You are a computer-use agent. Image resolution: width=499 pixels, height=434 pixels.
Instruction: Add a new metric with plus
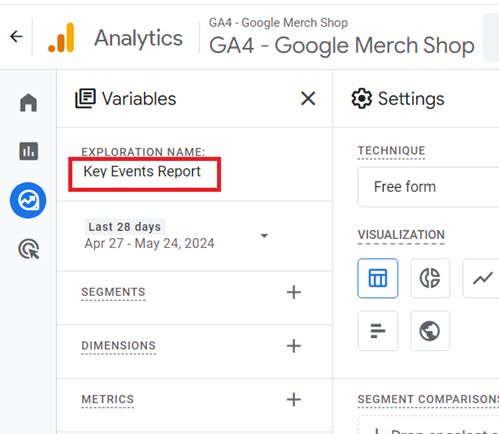pyautogui.click(x=294, y=399)
